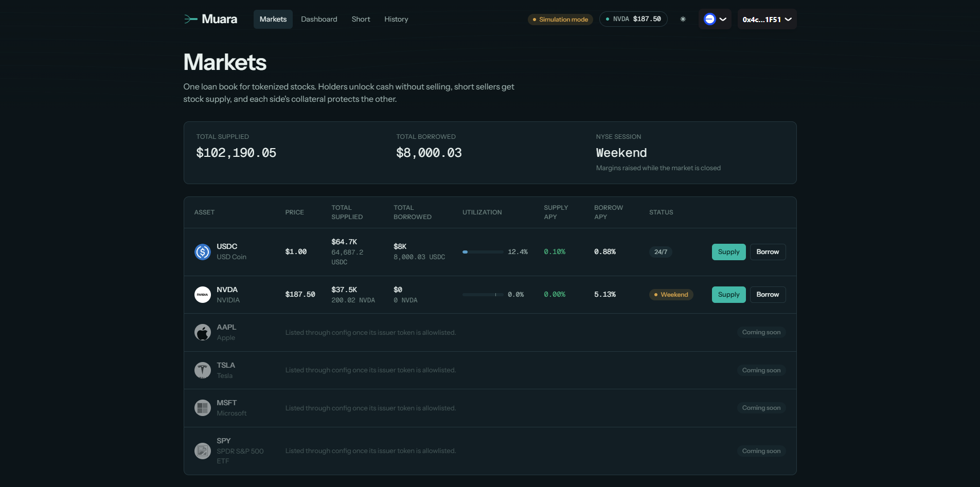980x487 pixels.
Task: Click the Muara logo icon
Action: click(x=191, y=19)
